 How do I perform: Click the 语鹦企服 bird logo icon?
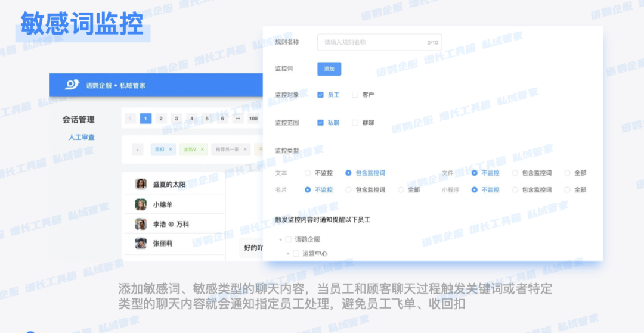coord(72,85)
